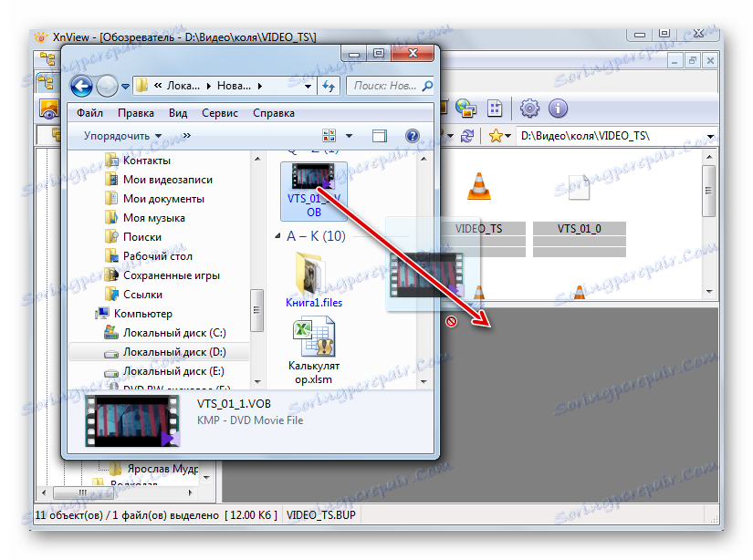Click the refresh icon beside the favorites star

pyautogui.click(x=466, y=136)
